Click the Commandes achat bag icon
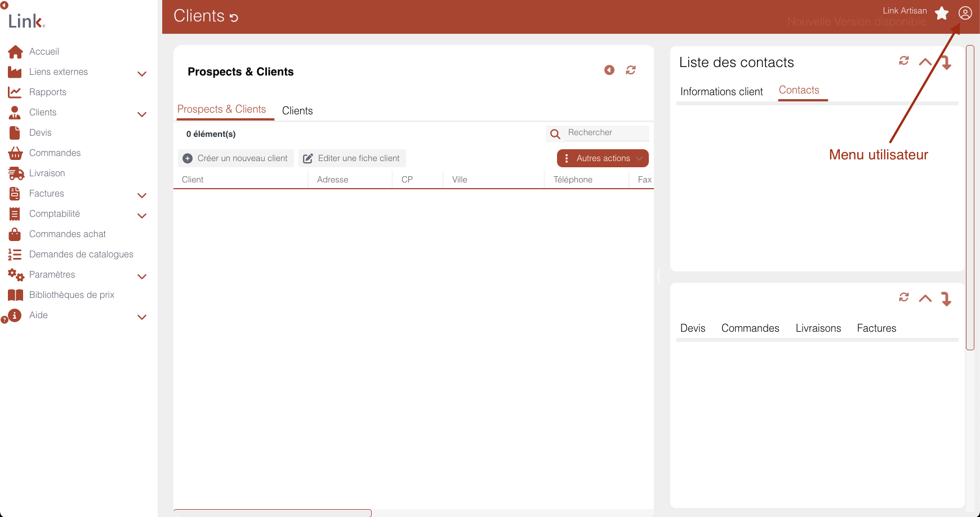 coord(15,234)
